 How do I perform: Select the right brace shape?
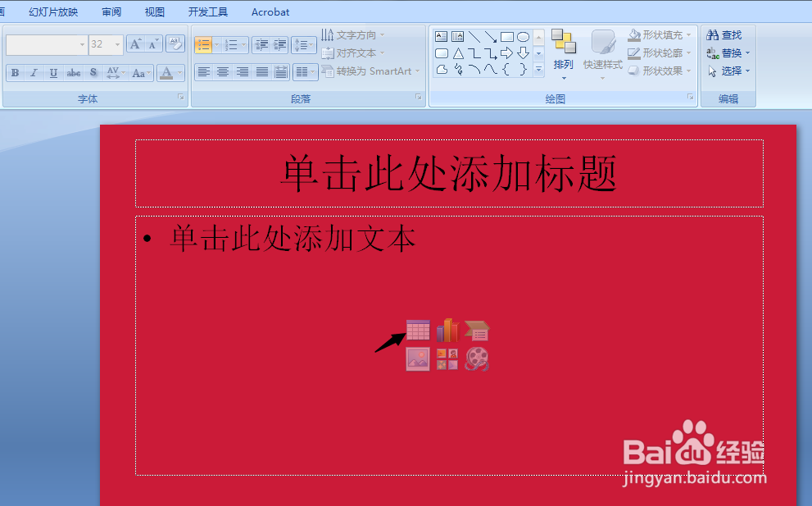pyautogui.click(x=523, y=69)
